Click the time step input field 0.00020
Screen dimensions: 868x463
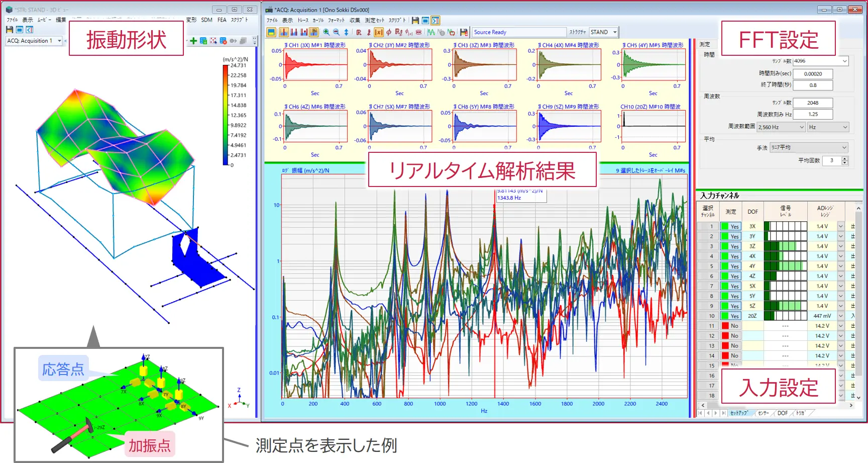click(813, 74)
